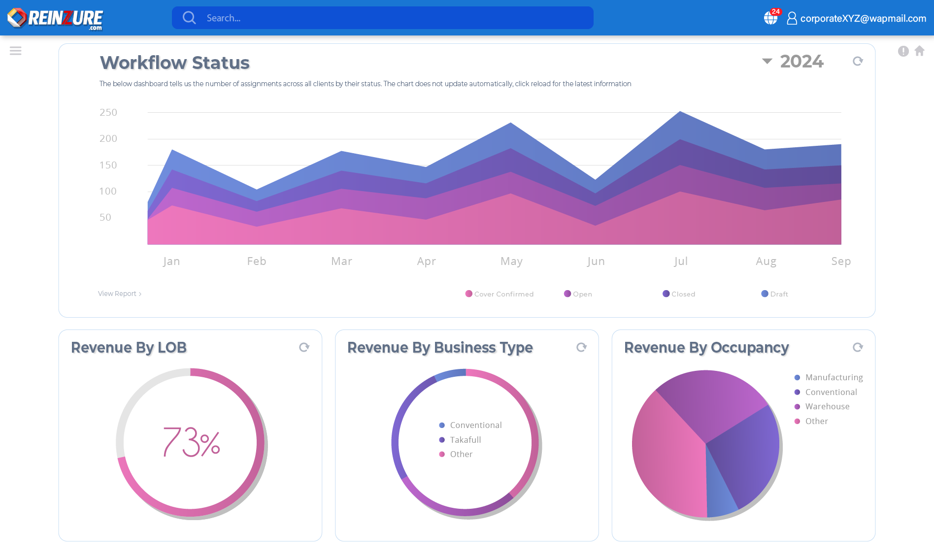This screenshot has height=560, width=934.
Task: Open the hamburger side menu
Action: tap(16, 51)
